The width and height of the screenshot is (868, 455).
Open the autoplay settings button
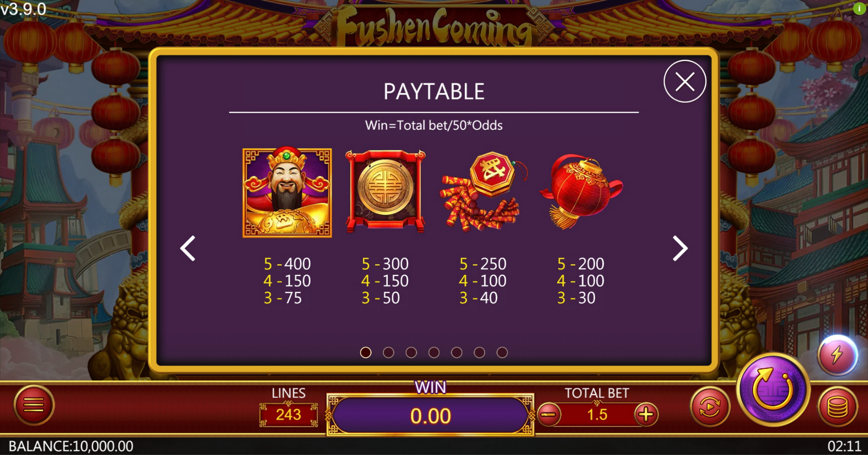click(x=710, y=406)
